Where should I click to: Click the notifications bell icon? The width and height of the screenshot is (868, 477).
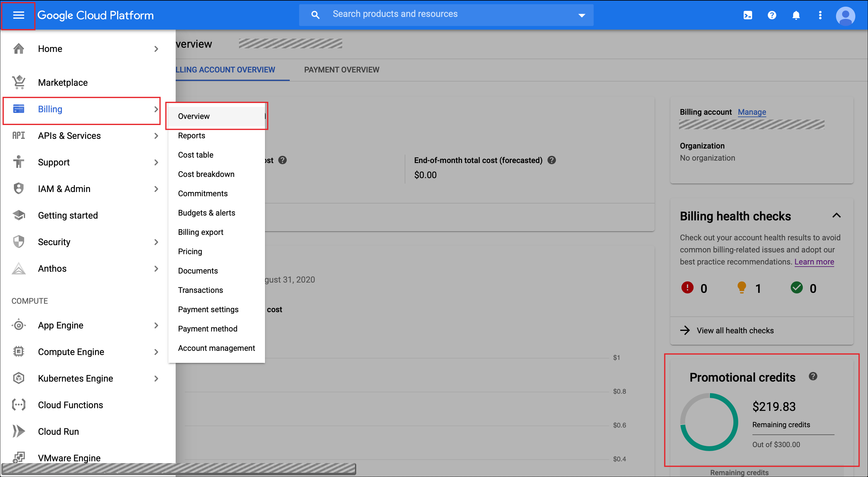(x=796, y=15)
